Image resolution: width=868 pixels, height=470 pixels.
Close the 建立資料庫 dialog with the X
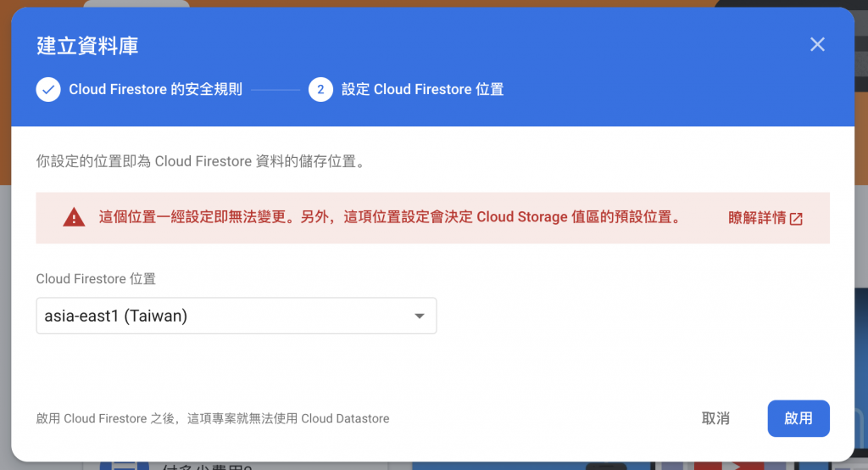click(x=817, y=44)
